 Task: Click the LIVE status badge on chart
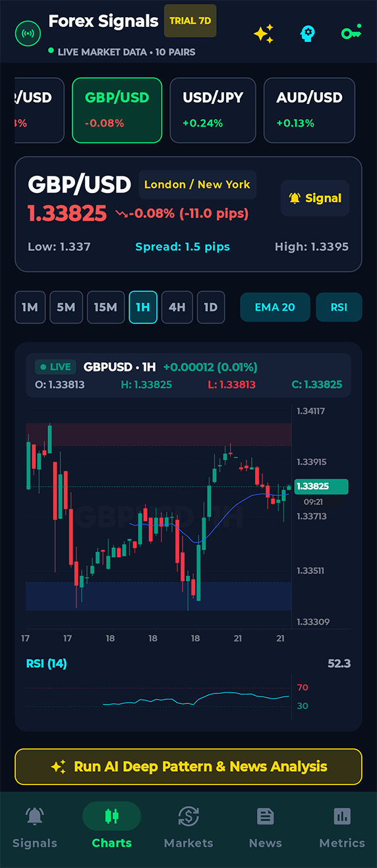click(x=55, y=367)
